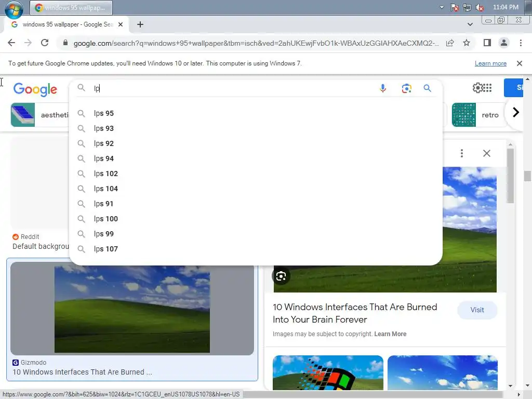
Task: Choose suggestion lps 99
Action: click(256, 234)
